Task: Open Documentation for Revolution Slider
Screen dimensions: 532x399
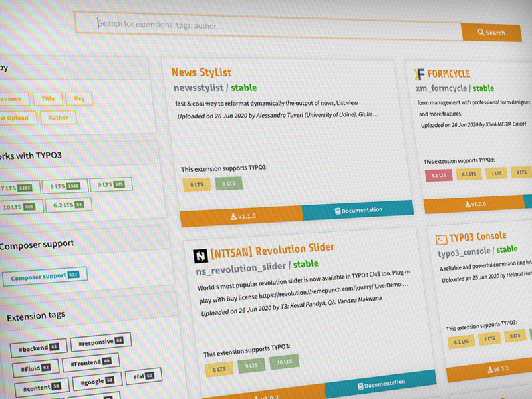Action: 380,384
